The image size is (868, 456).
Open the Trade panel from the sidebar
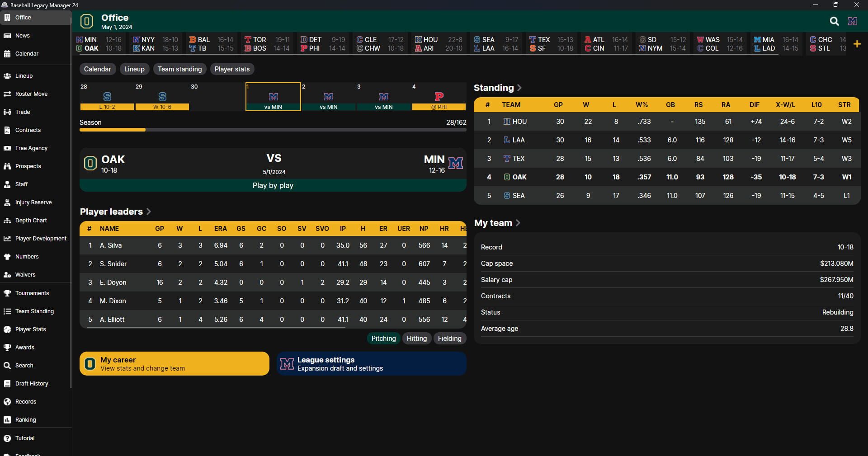coord(22,112)
